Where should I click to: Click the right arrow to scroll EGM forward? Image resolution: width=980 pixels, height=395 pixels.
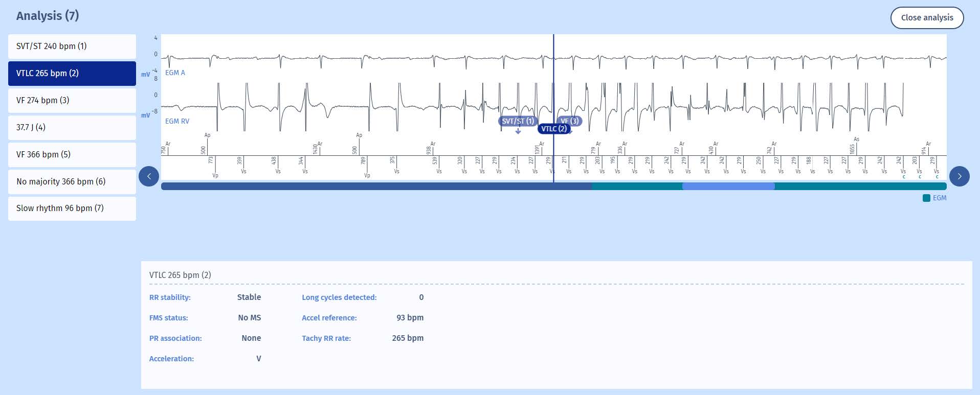coord(959,176)
